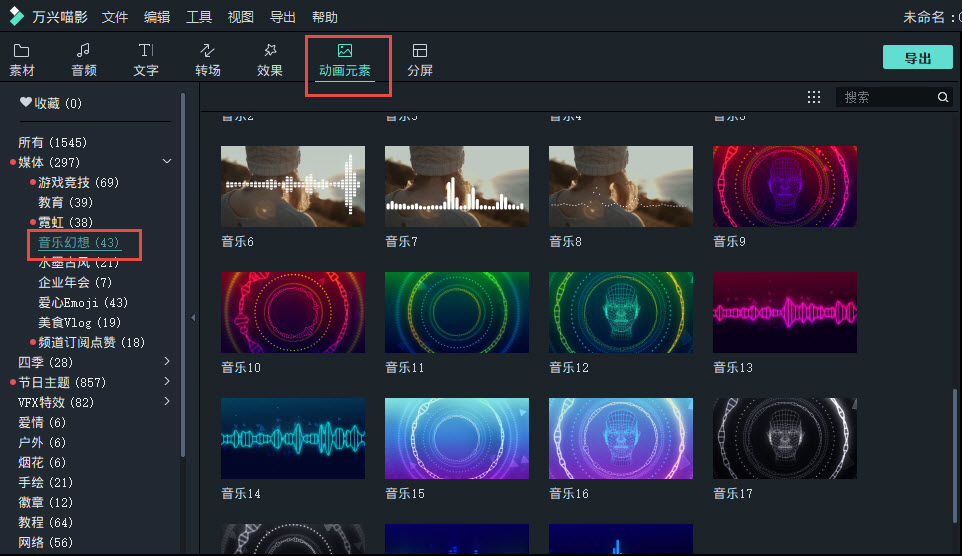Select 手绘 (21) category
962x556 pixels.
[45, 482]
